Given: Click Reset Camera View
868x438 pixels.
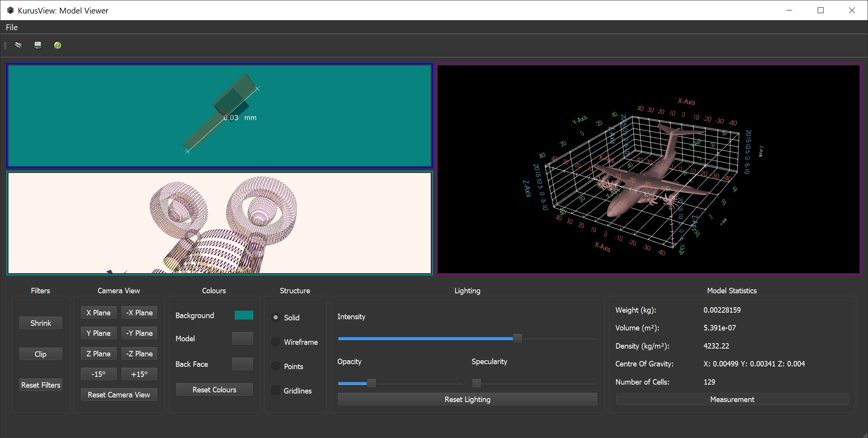Looking at the screenshot, I should [119, 394].
